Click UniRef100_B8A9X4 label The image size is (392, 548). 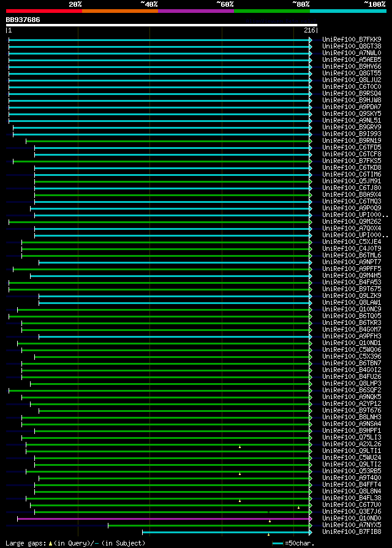352,195
